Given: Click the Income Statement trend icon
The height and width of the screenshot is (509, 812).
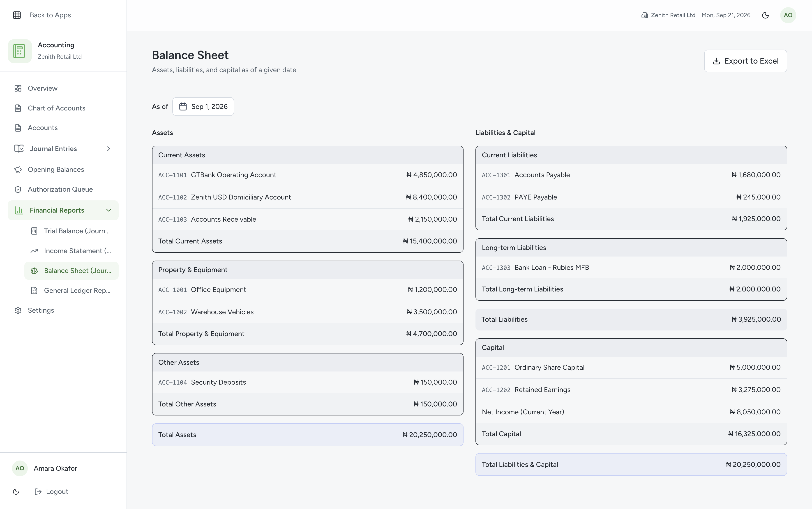Looking at the screenshot, I should point(34,251).
